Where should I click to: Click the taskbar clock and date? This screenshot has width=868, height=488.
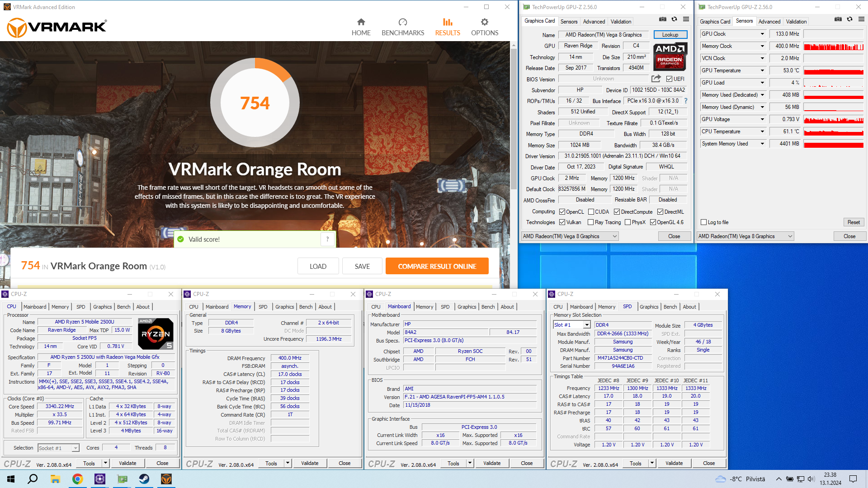[x=830, y=479]
